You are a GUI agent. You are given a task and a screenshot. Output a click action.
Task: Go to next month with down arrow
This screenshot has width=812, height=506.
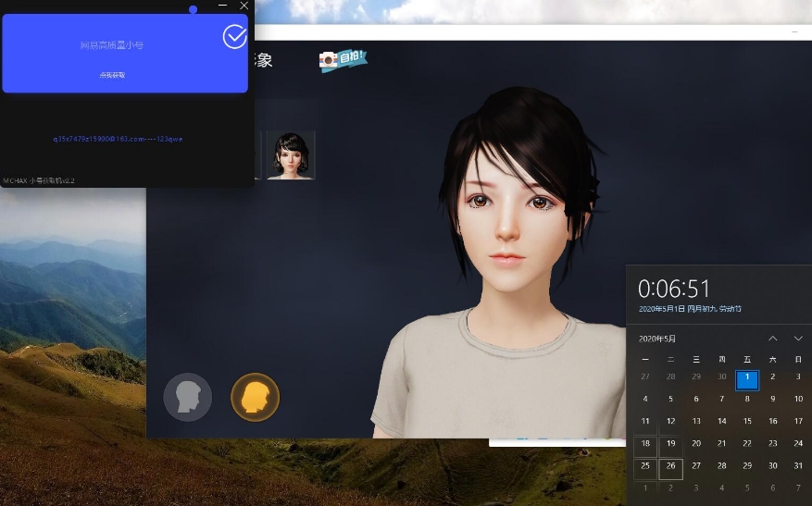(x=798, y=339)
